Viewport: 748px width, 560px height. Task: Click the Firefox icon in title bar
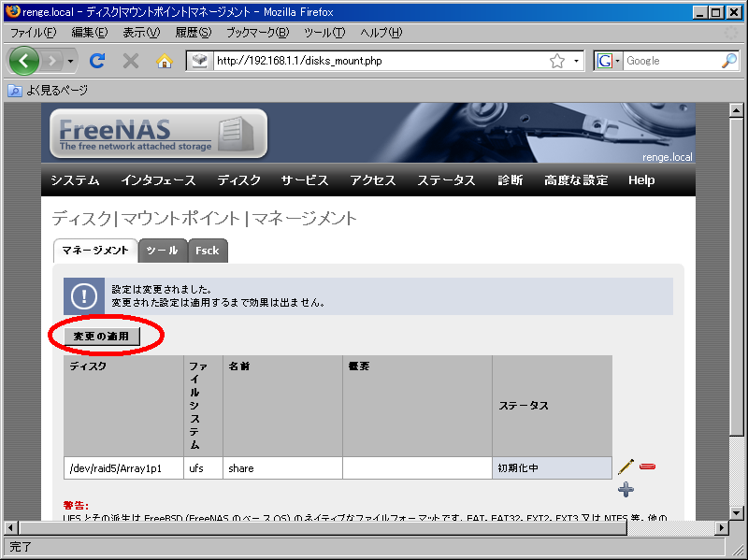point(13,11)
